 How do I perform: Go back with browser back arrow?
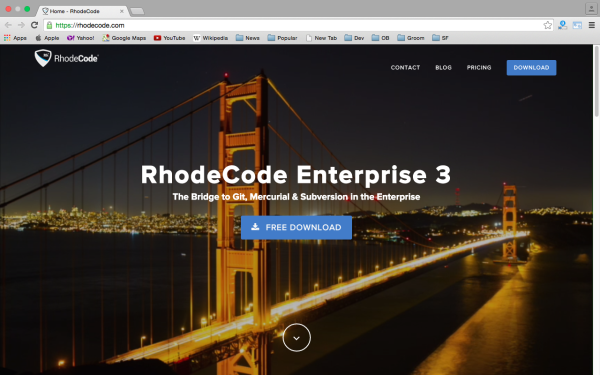(8, 25)
